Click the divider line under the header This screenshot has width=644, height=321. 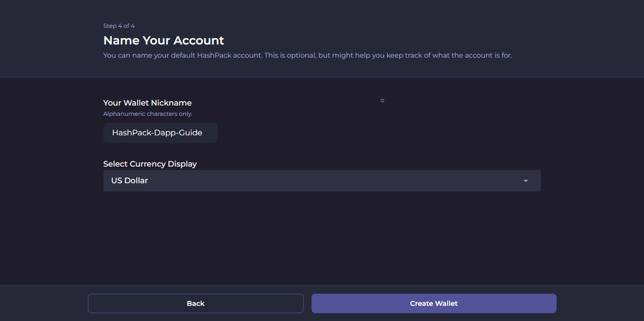[x=322, y=77]
